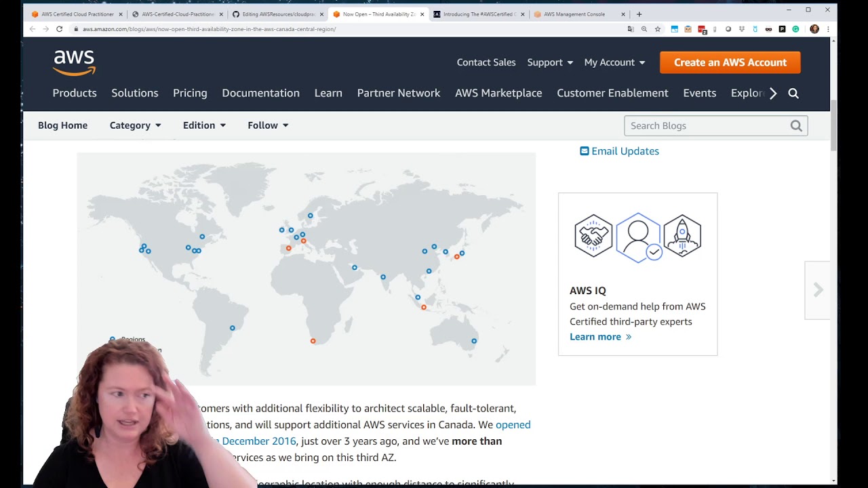Open the Documentation menu item
Image resolution: width=868 pixels, height=488 pixels.
(261, 93)
